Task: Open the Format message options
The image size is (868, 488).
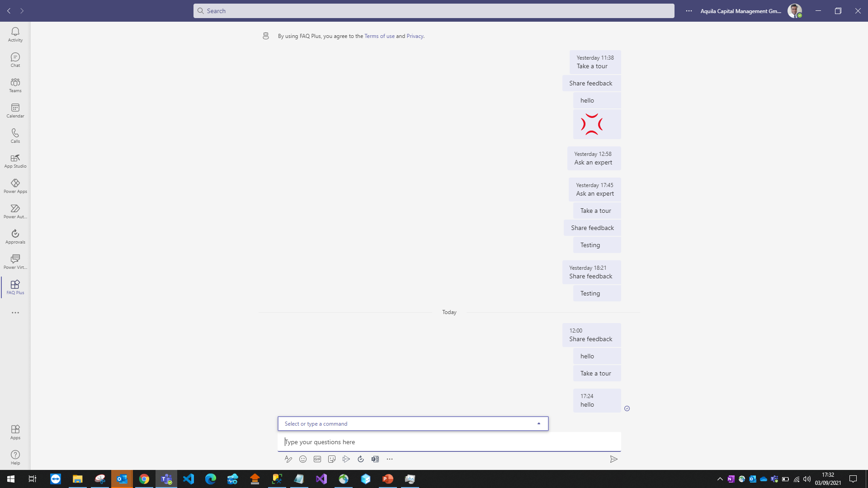Action: click(288, 459)
